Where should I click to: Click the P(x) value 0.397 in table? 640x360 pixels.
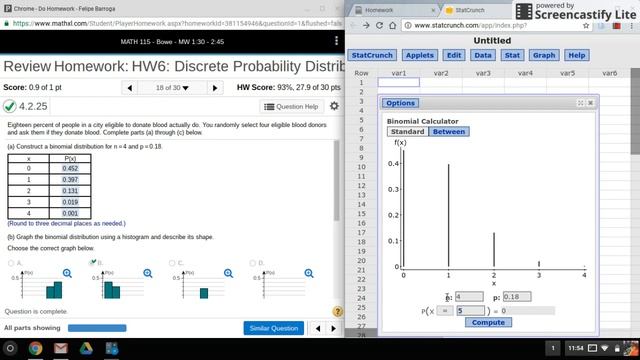[x=70, y=180]
